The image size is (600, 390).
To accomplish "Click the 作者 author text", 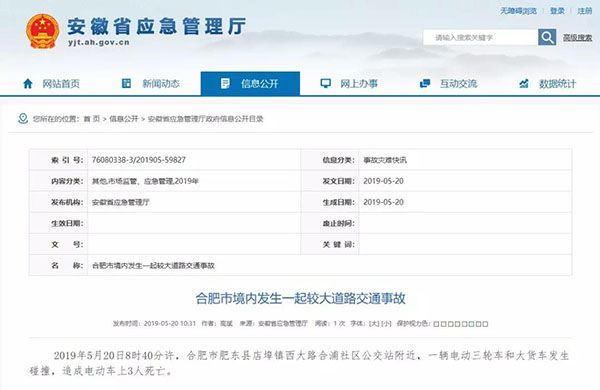I will 217,323.
